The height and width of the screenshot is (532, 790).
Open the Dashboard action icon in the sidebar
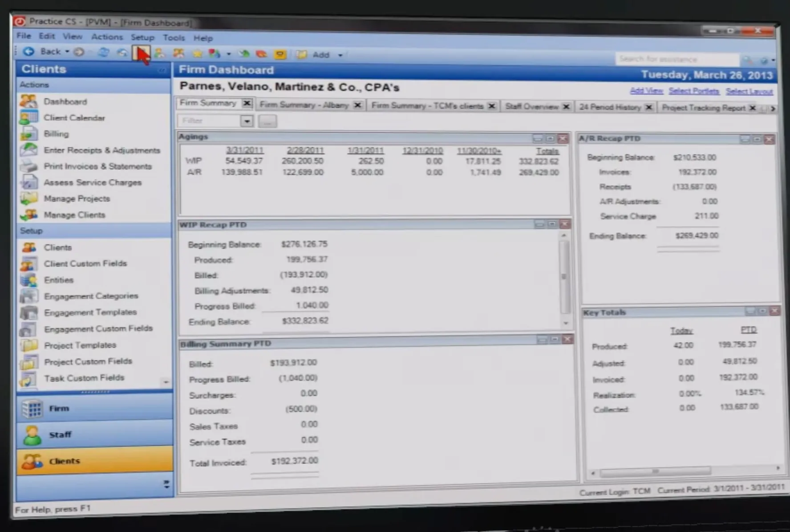tap(28, 101)
